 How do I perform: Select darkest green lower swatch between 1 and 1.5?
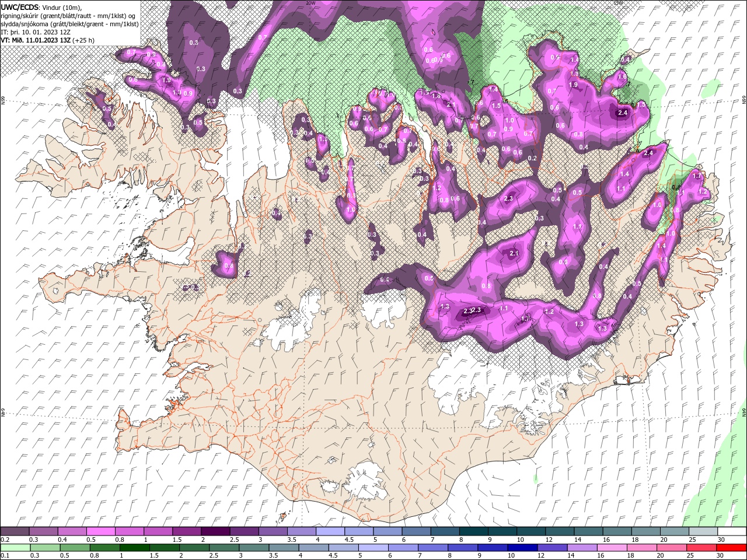pyautogui.click(x=135, y=548)
